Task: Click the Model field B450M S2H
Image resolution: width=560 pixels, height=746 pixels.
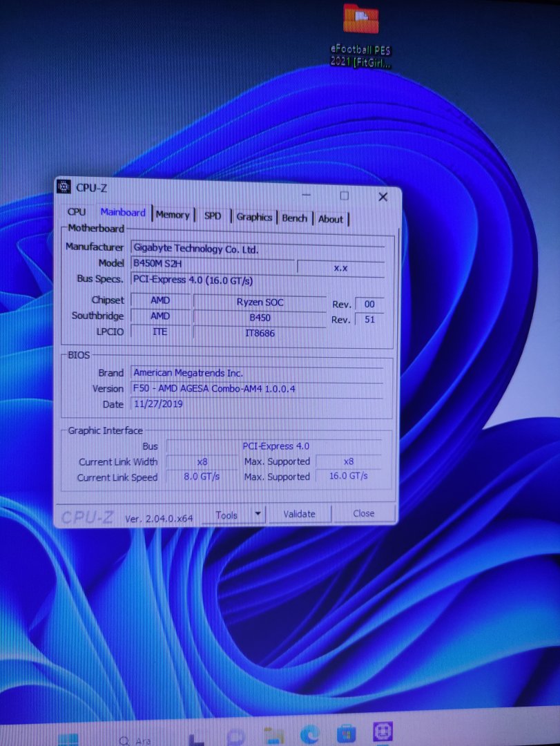Action: pos(212,263)
